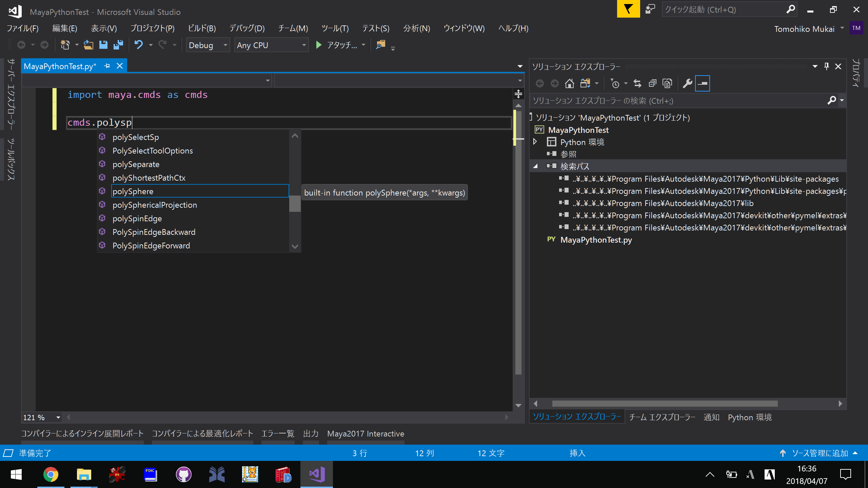The height and width of the screenshot is (488, 868).
Task: Open the サーバー エクスプローラー side tab
Action: (x=11, y=95)
